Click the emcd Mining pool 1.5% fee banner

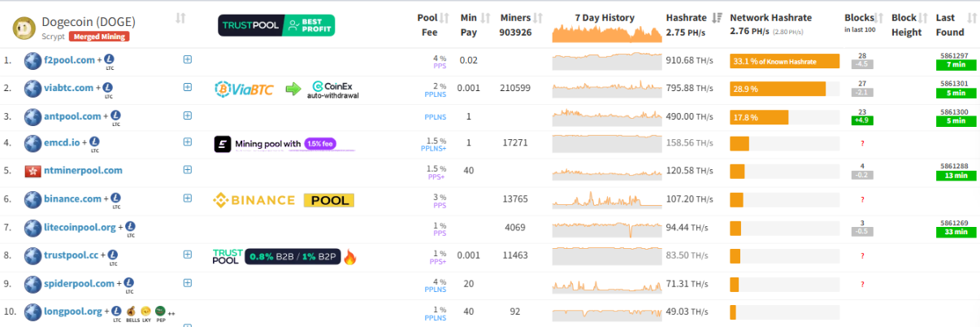click(284, 144)
